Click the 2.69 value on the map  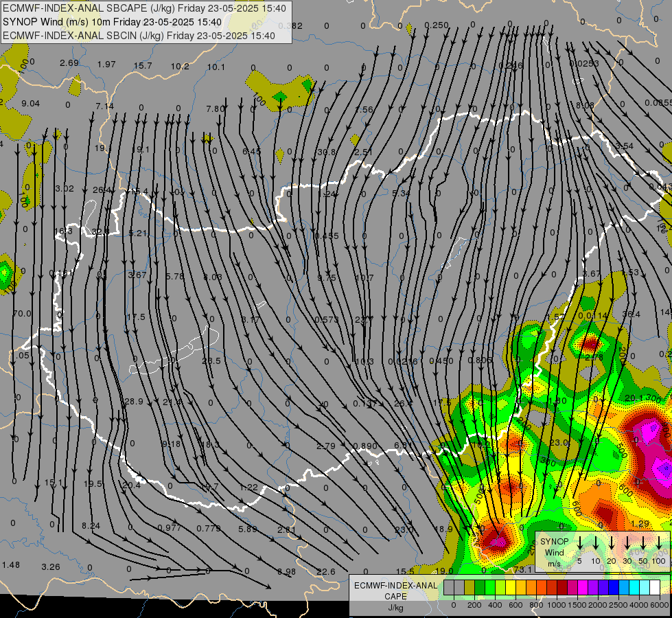[x=69, y=63]
